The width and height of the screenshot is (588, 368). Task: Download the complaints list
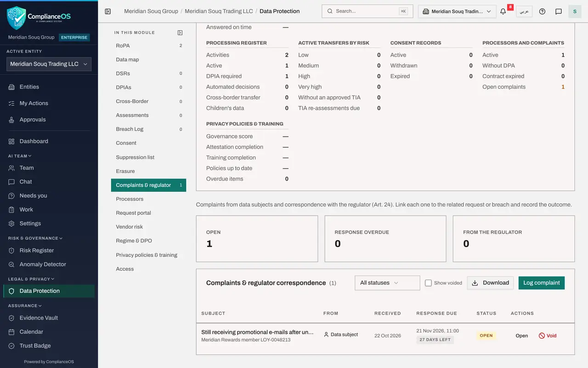[491, 283]
